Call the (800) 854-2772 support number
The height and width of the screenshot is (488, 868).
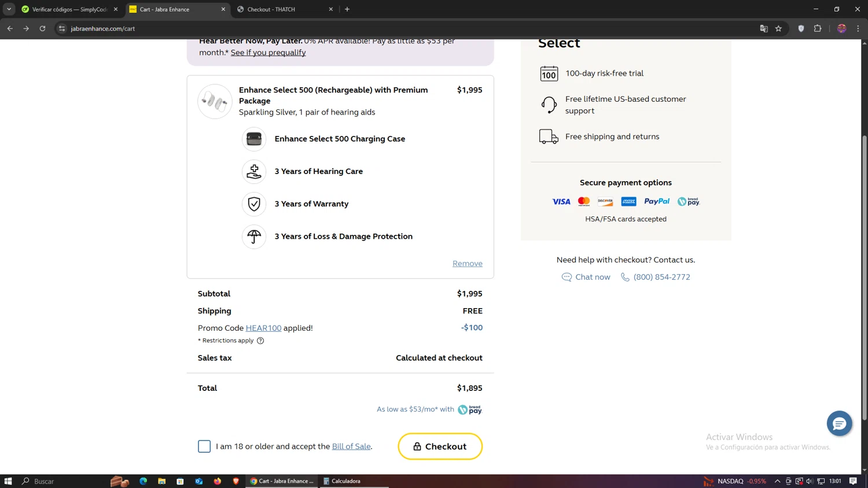pyautogui.click(x=656, y=277)
